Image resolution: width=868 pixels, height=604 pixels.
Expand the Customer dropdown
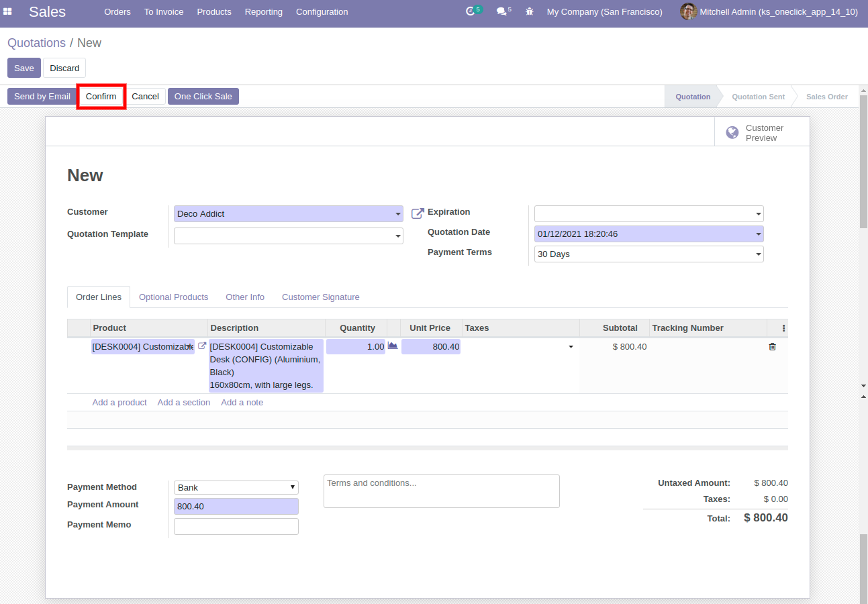click(397, 214)
